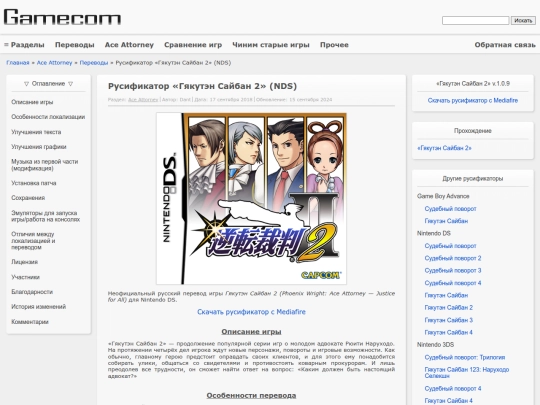540x405 pixels.
Task: Jump to Установка патча section
Action: click(x=34, y=183)
